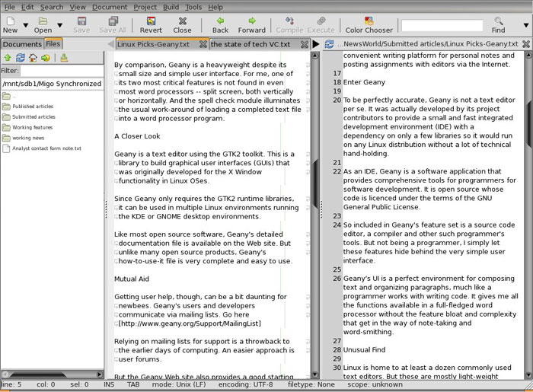Click the left editor scroll up arrow
This screenshot has width=533, height=392.
315,56
